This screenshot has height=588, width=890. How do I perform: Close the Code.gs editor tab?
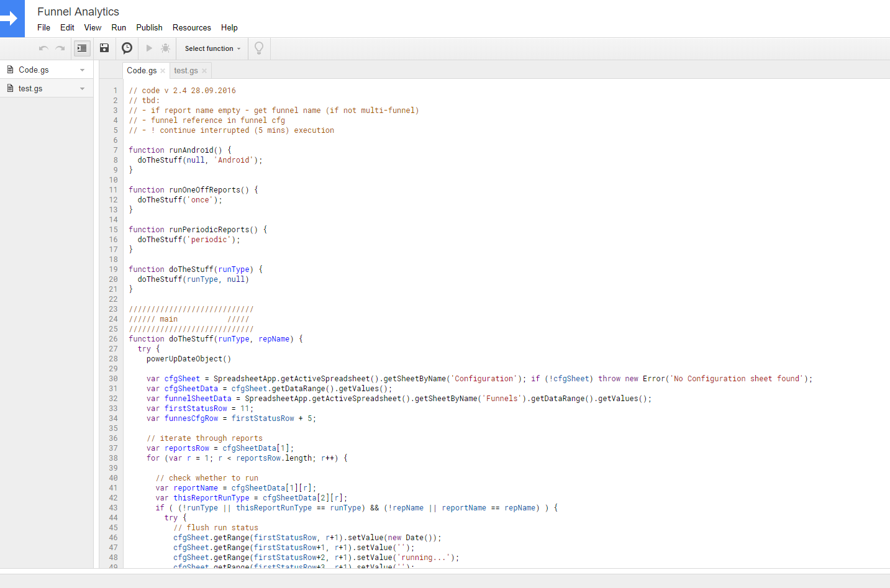[163, 71]
